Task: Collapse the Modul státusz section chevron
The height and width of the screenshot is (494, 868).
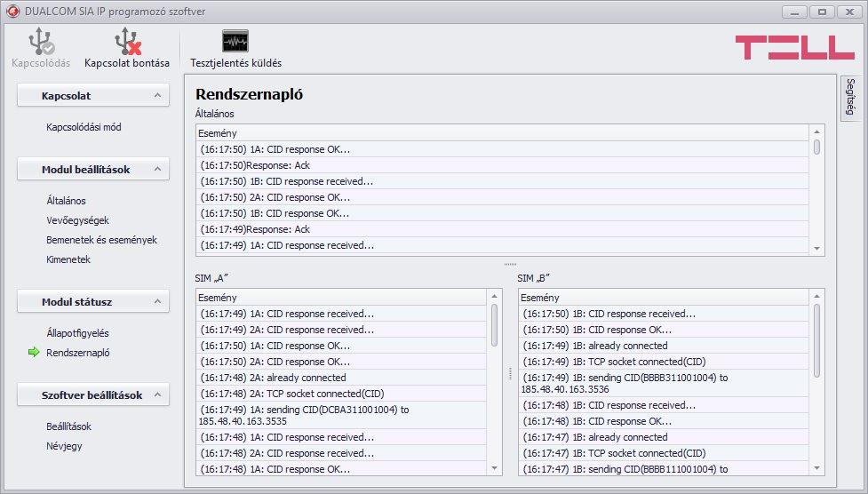Action: (x=158, y=301)
